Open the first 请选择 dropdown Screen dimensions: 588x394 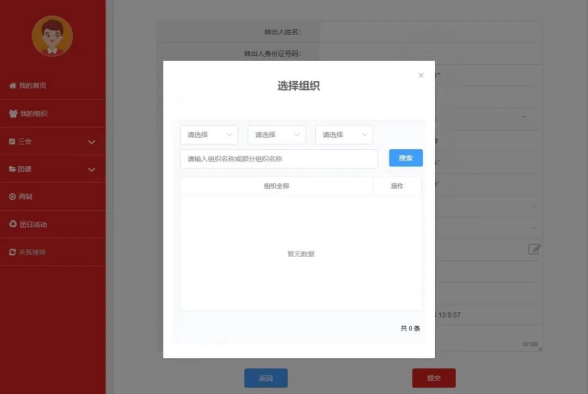click(209, 135)
